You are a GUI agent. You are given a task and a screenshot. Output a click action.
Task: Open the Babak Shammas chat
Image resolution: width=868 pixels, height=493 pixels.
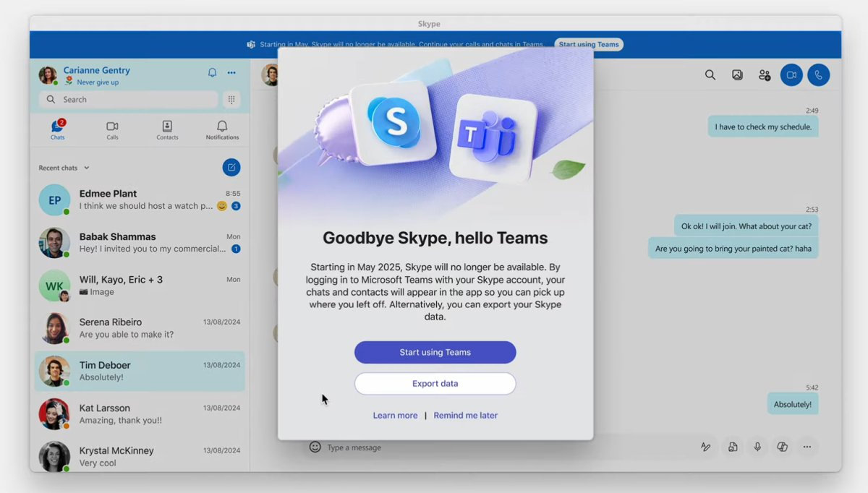[x=140, y=242]
